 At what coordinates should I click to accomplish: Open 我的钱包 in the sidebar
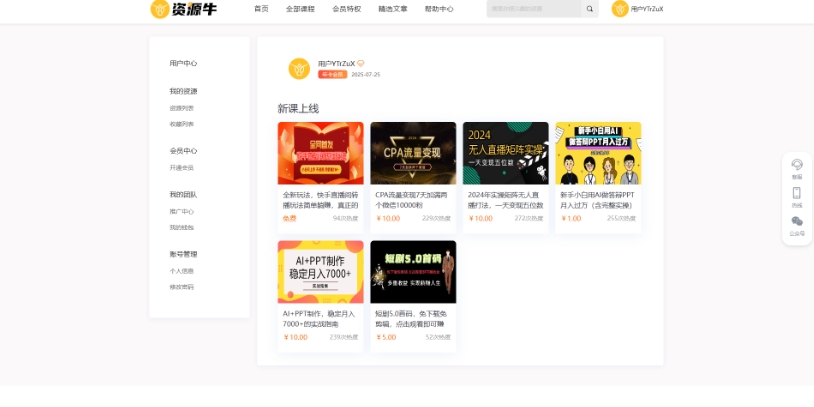[182, 227]
